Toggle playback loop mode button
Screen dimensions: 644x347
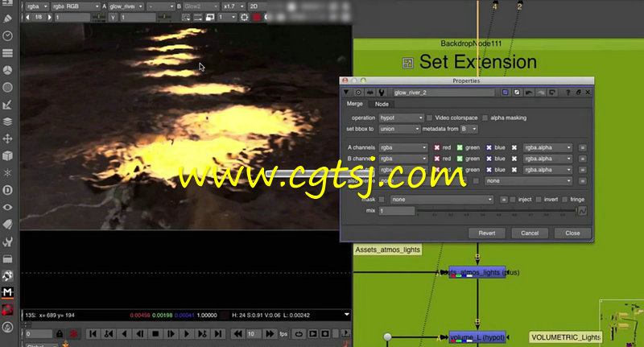pos(299,334)
